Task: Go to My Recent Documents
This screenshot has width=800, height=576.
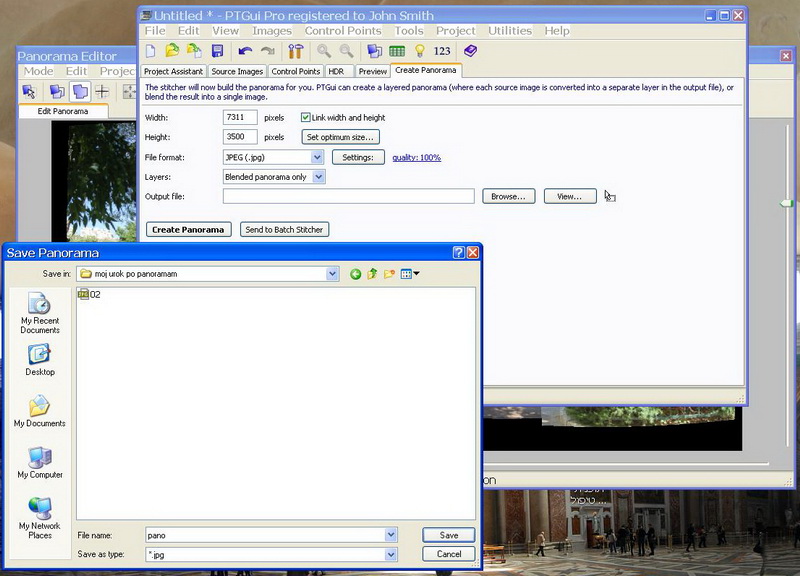Action: (40, 313)
